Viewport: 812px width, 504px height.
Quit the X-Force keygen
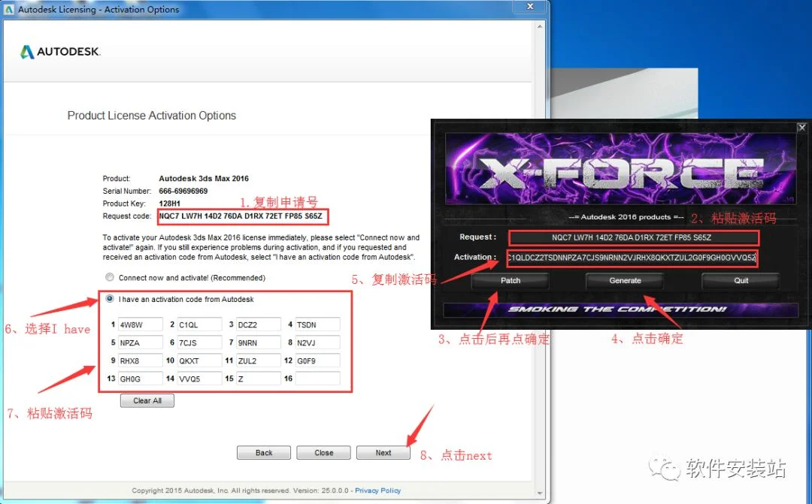click(x=741, y=280)
